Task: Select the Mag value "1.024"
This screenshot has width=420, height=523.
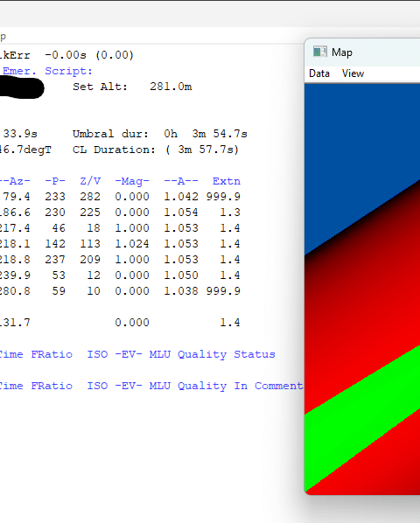Action: [x=132, y=244]
